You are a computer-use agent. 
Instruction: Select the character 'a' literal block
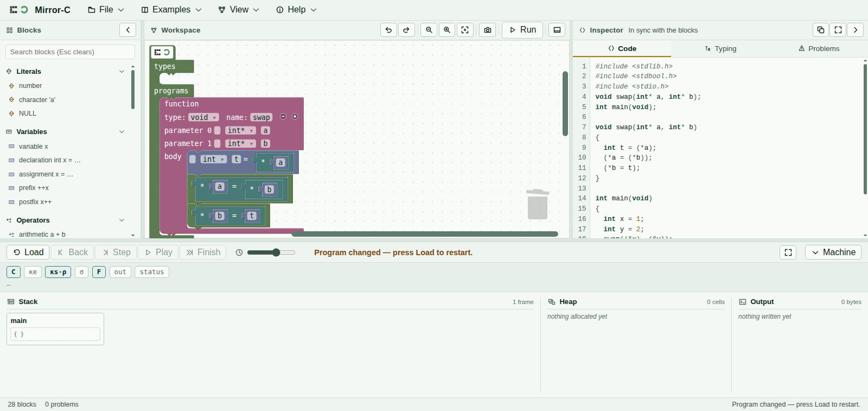click(x=37, y=100)
